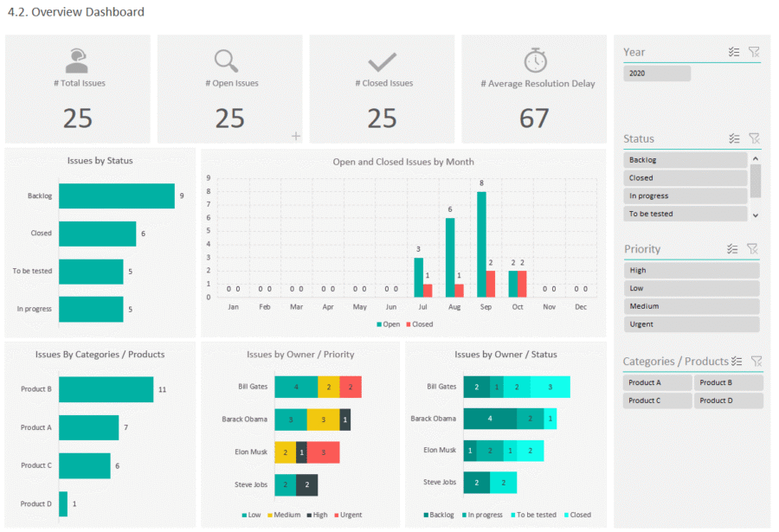779x532 pixels.
Task: Clear the Status slicer filter
Action: point(754,138)
